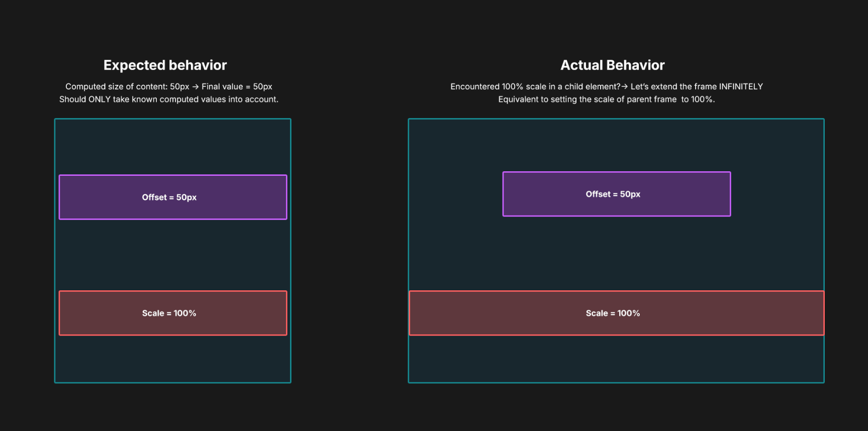
Task: Select the purple Offset box under Actual Behavior
Action: (617, 194)
